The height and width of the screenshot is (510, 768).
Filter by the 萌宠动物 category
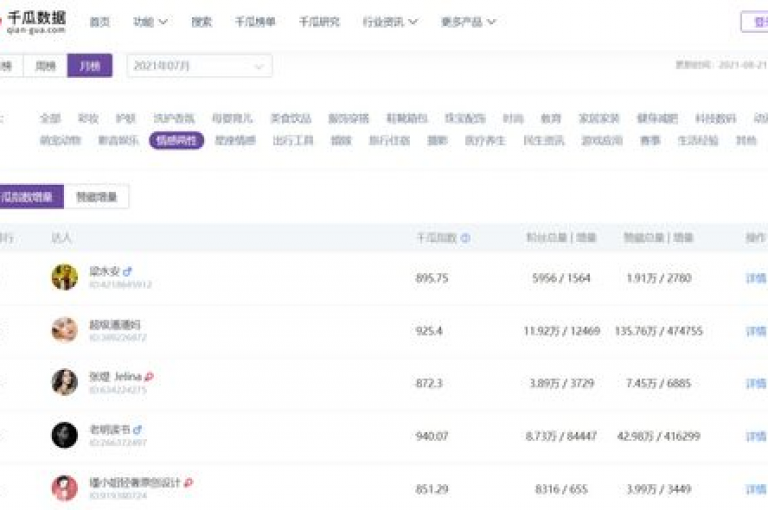pyautogui.click(x=60, y=141)
